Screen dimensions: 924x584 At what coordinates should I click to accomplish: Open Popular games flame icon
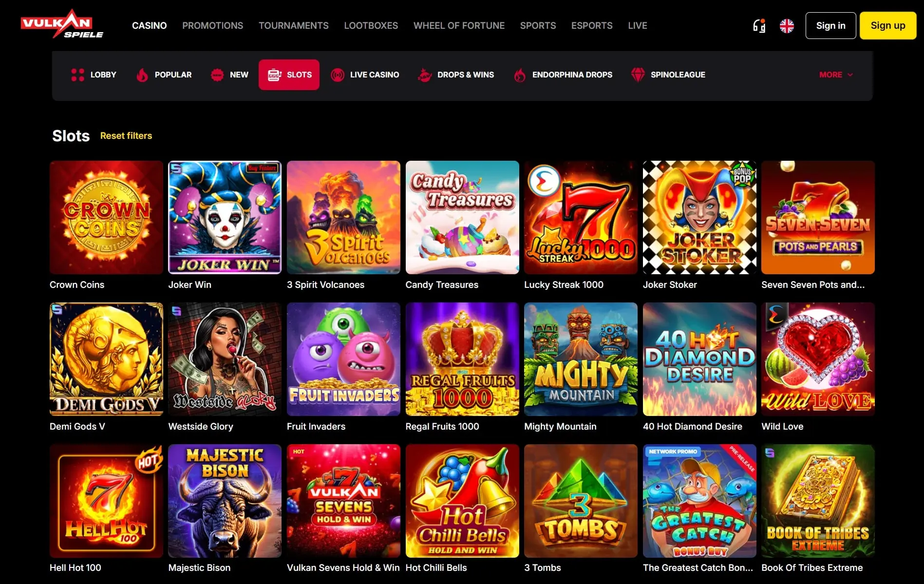coord(142,75)
